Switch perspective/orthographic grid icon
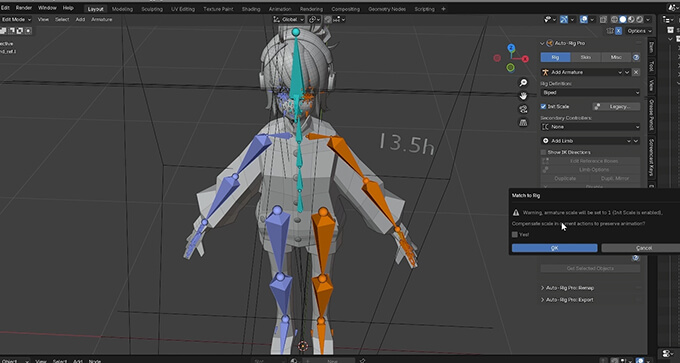This screenshot has height=363, width=680. [523, 122]
